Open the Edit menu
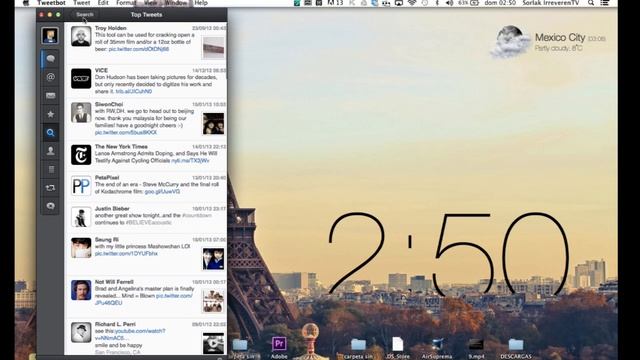 point(103,3)
